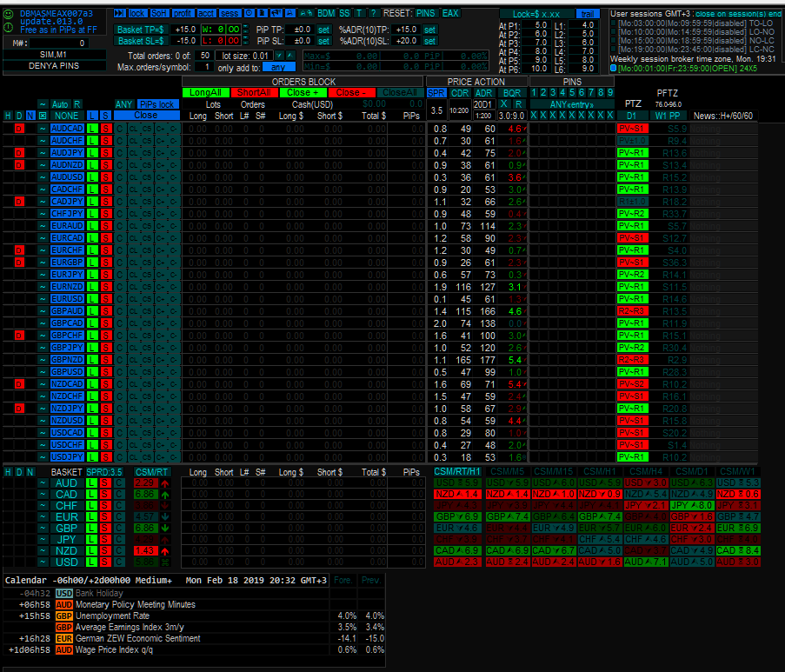This screenshot has height=672, width=785.
Task: Toggle the PiPs lock button
Action: tap(157, 104)
